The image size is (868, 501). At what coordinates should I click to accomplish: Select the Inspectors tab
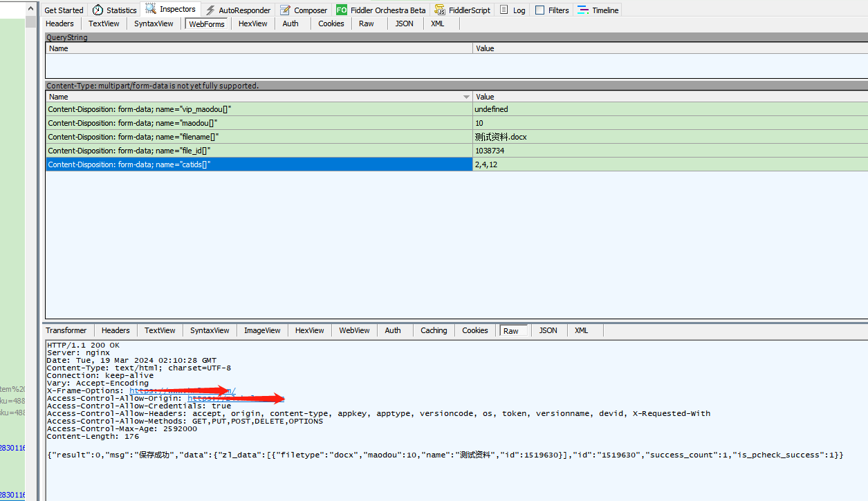click(171, 9)
